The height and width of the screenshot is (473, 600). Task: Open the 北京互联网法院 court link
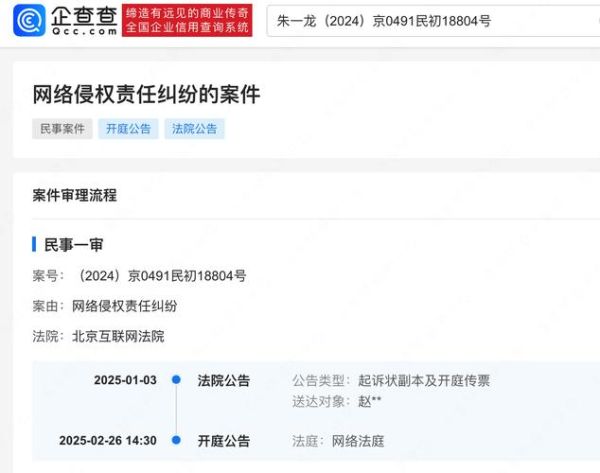[118, 336]
